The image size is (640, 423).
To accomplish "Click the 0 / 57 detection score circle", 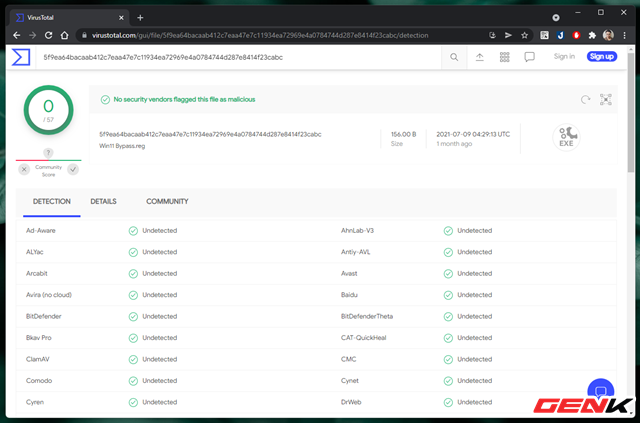I will (49, 110).
